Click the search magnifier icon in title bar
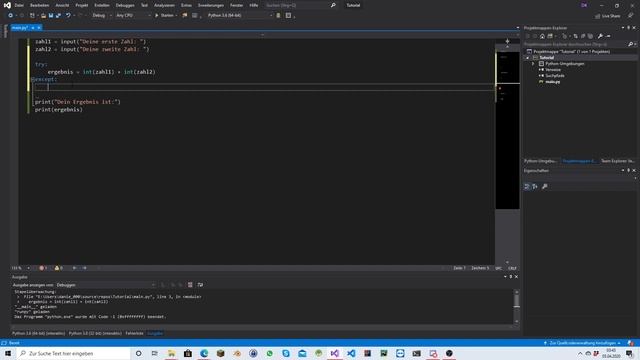 click(333, 5)
